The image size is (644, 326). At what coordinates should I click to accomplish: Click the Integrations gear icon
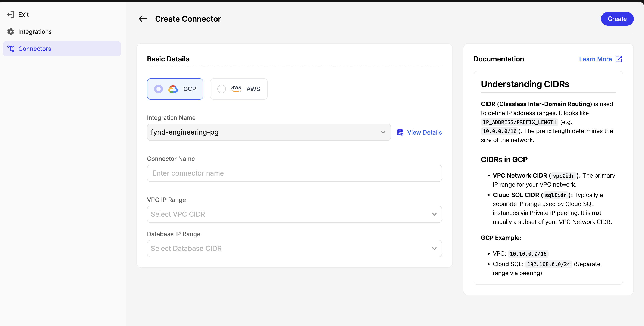pyautogui.click(x=11, y=31)
